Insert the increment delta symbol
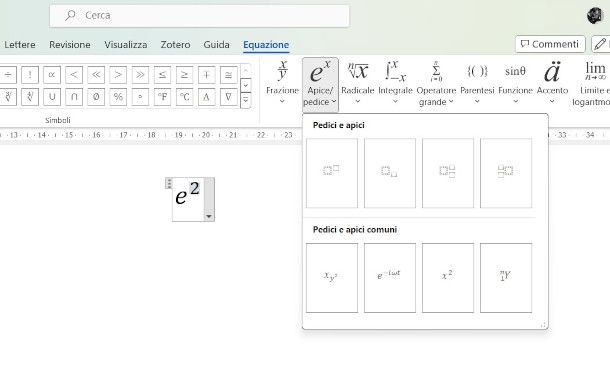This screenshot has height=373, width=610. click(x=207, y=97)
